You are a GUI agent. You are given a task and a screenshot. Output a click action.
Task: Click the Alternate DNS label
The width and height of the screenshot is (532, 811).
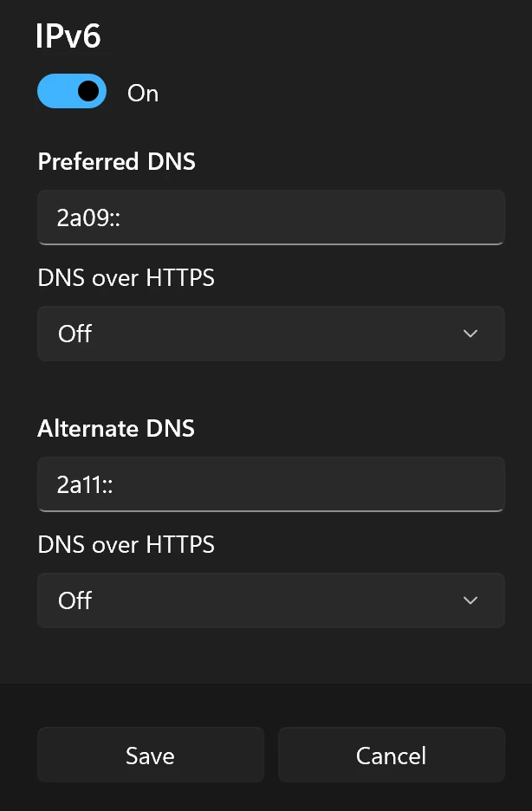(x=116, y=429)
